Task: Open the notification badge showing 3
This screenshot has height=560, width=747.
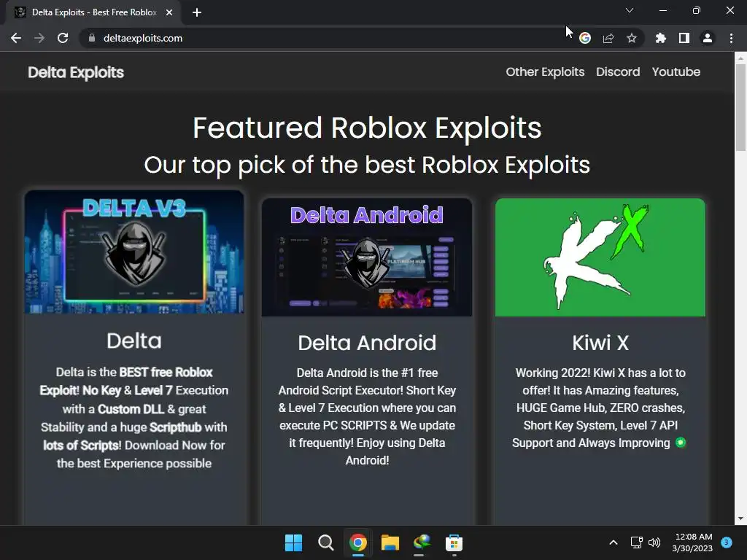Action: [727, 542]
